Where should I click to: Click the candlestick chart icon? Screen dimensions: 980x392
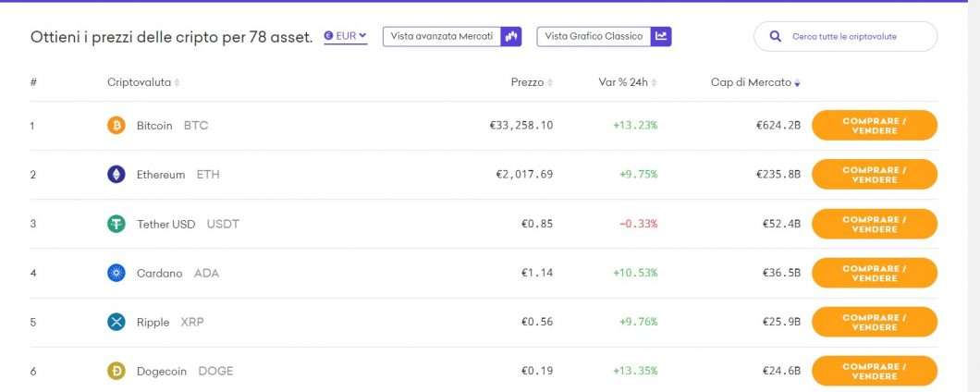[x=512, y=36]
